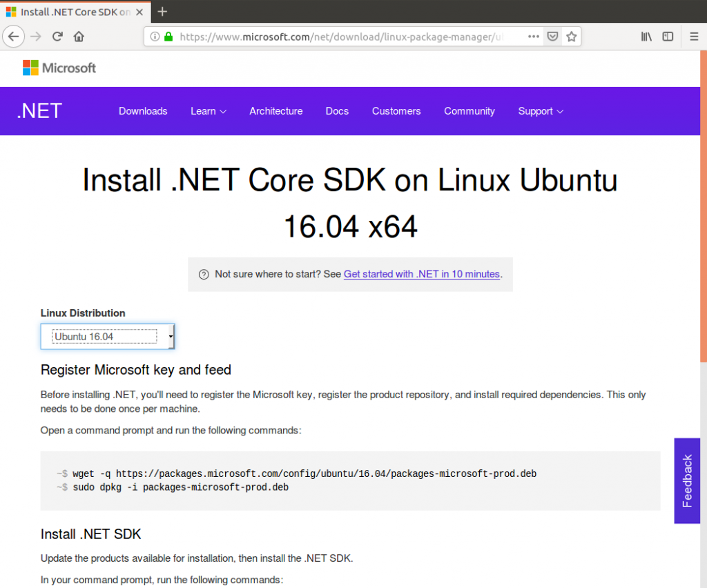This screenshot has width=707, height=588.
Task: Click the Linux Distribution label
Action: 83,313
